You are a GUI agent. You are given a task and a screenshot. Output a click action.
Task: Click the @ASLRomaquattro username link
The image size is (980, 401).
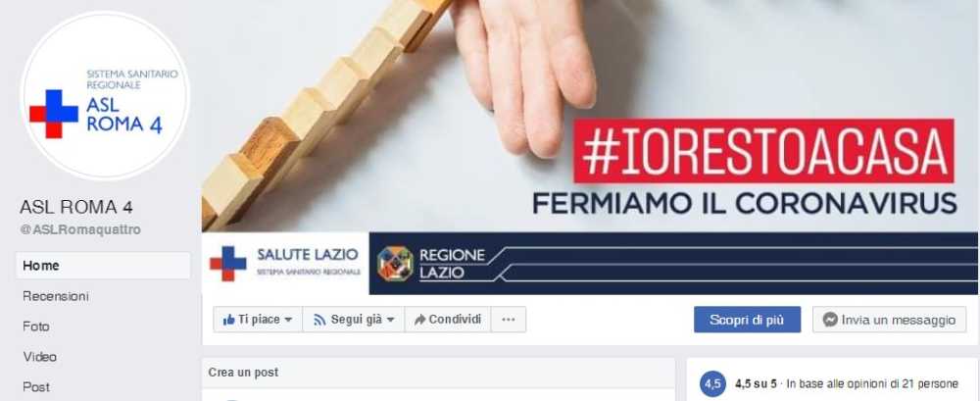[x=80, y=229]
